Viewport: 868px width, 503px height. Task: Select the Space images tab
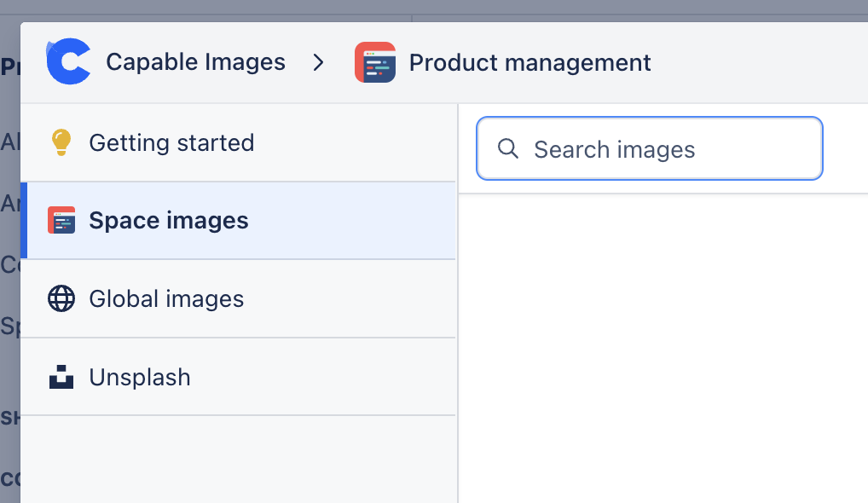tap(168, 220)
